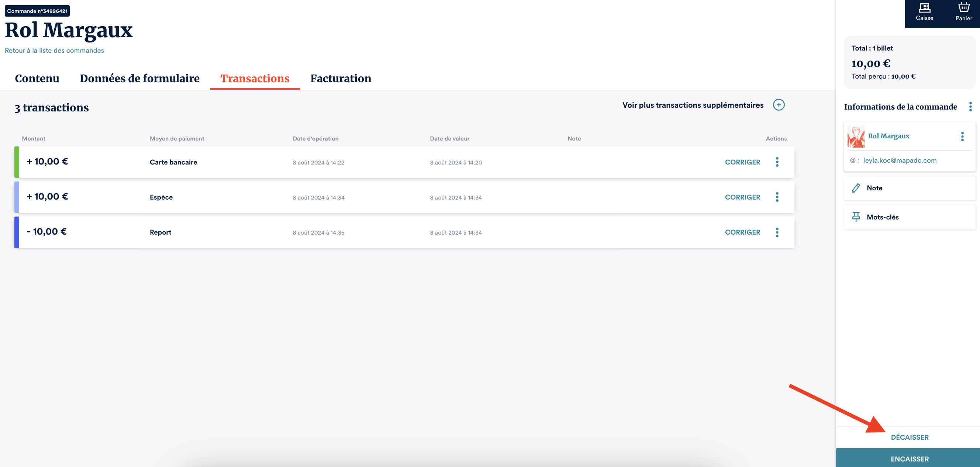
Task: Open actions menu for Report transaction
Action: click(777, 232)
